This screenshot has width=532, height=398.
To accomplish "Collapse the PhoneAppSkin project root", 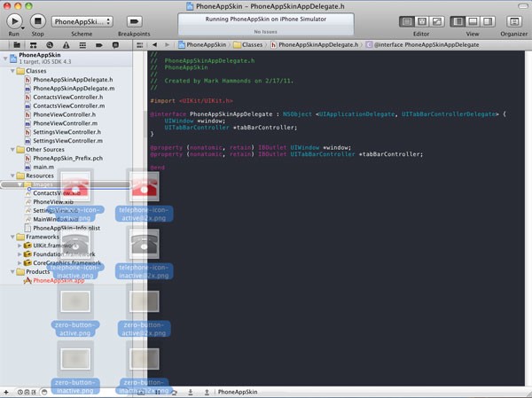I will pyautogui.click(x=5, y=59).
